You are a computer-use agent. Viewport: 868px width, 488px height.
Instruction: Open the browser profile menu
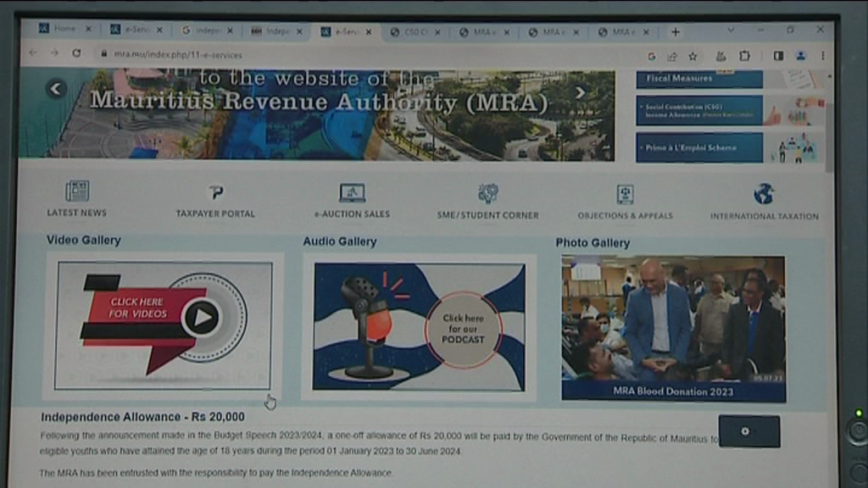800,56
